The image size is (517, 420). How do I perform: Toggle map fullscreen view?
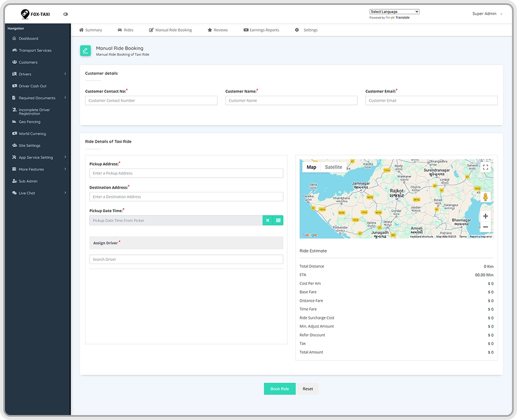(x=485, y=167)
